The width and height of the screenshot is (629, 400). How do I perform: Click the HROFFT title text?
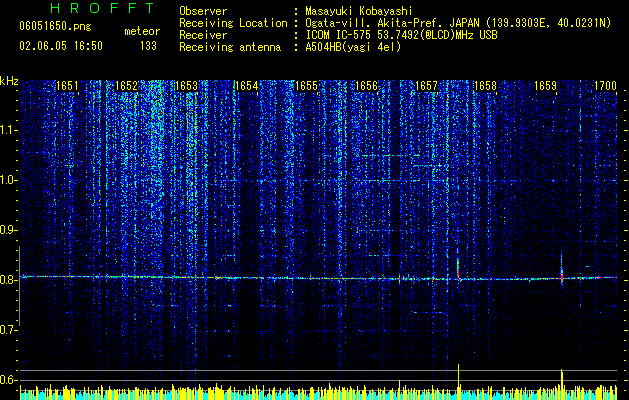(x=103, y=8)
